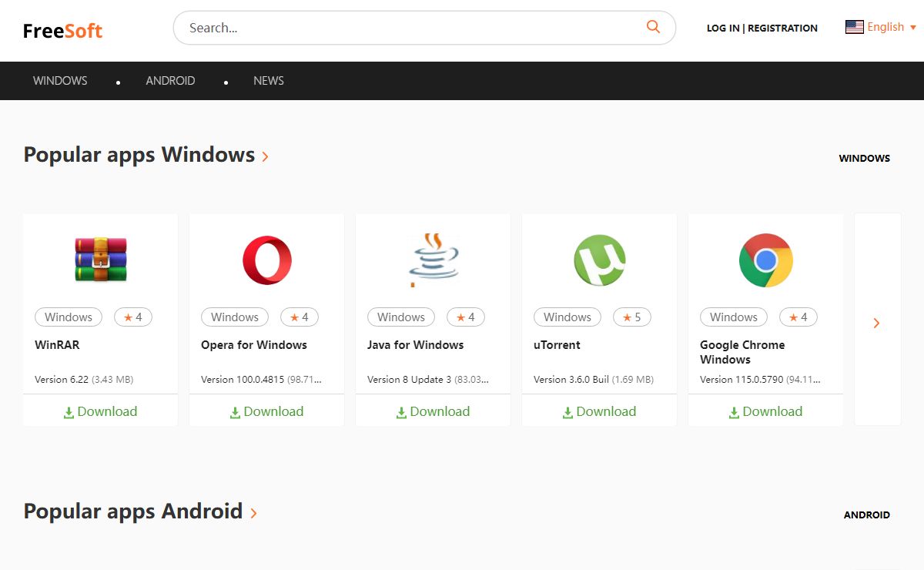The image size is (924, 570).
Task: Click the FreeSoft logo
Action: [62, 31]
